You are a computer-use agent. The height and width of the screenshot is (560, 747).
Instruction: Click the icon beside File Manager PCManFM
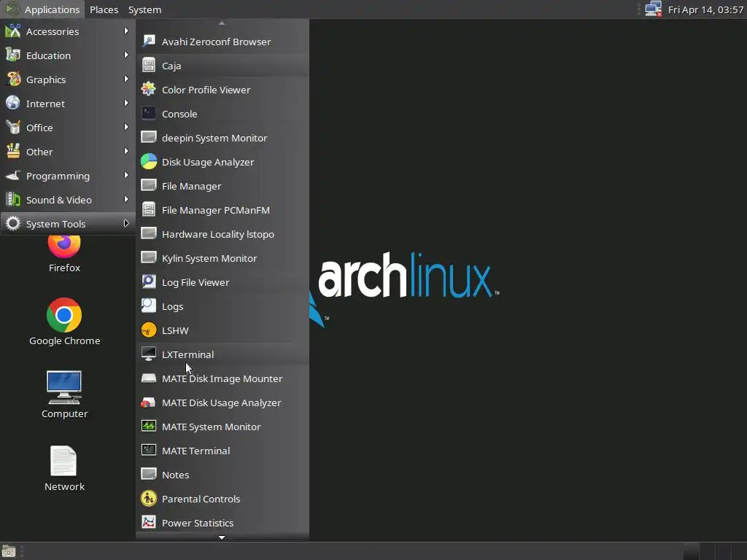(149, 209)
